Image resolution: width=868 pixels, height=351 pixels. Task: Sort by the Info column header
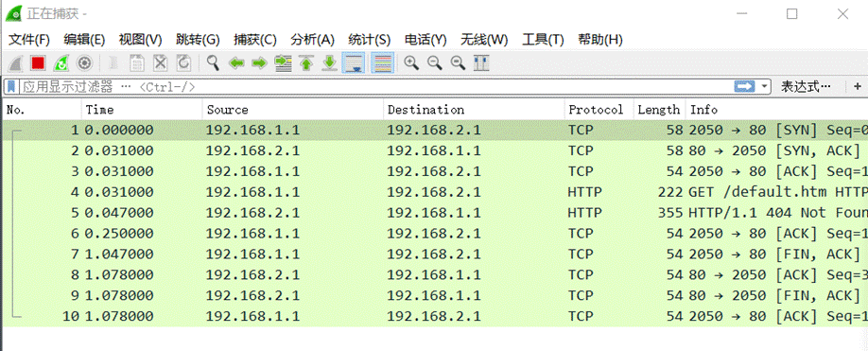[x=776, y=110]
